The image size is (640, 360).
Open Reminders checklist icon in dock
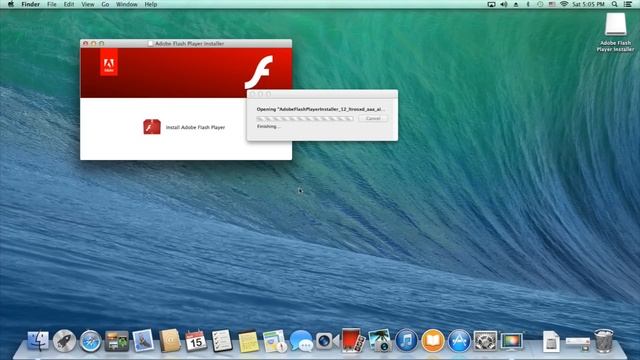tap(222, 341)
